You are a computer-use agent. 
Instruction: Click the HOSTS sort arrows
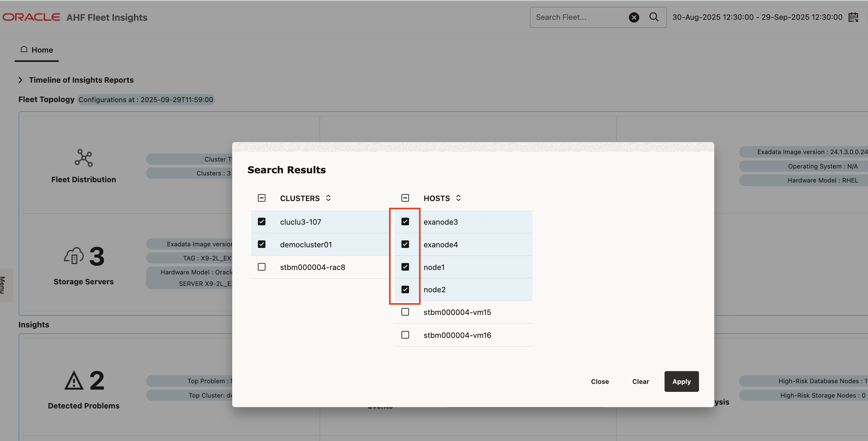[x=458, y=198]
